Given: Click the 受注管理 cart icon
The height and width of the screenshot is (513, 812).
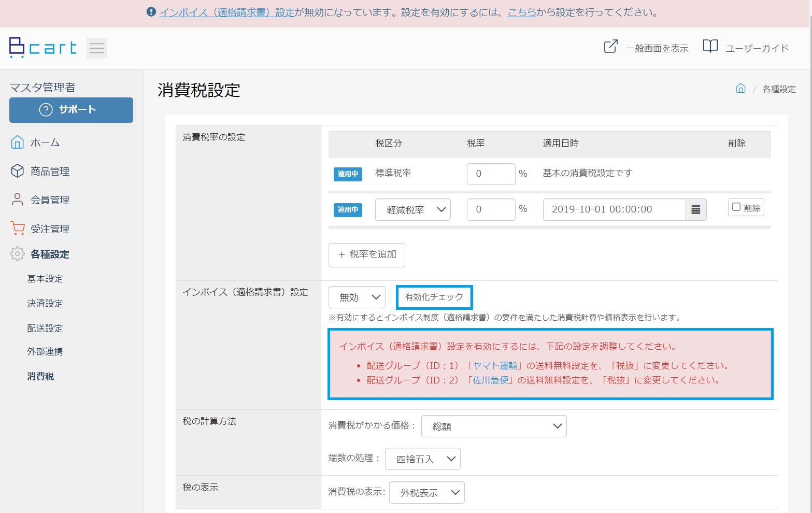Looking at the screenshot, I should point(18,228).
